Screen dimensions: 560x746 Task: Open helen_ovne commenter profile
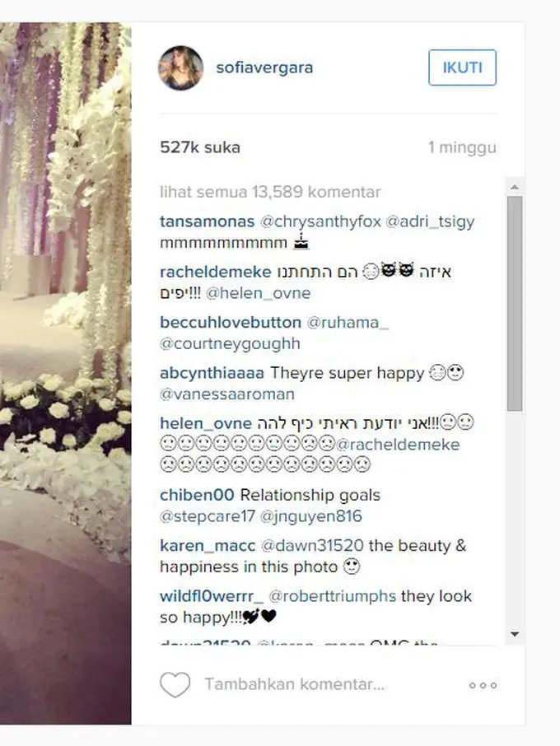[206, 423]
